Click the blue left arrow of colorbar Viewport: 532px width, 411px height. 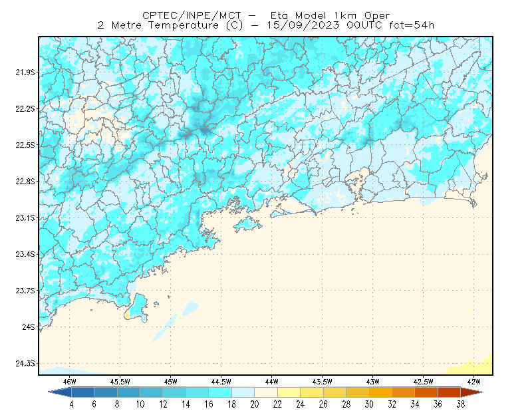click(60, 392)
